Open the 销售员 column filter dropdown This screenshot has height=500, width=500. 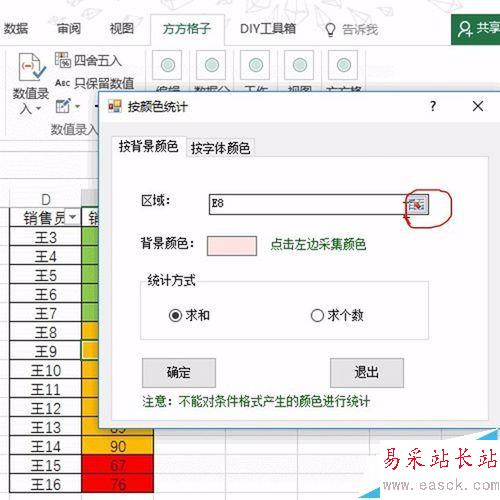(x=73, y=218)
